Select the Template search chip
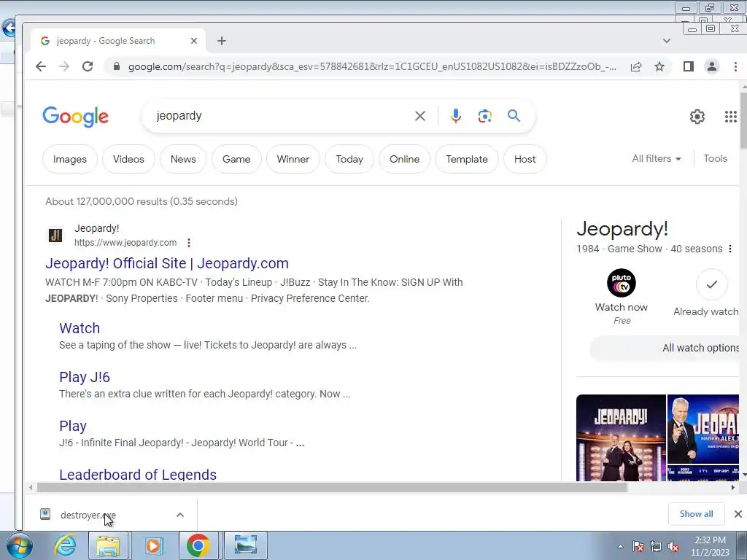This screenshot has width=747, height=560. (x=467, y=159)
